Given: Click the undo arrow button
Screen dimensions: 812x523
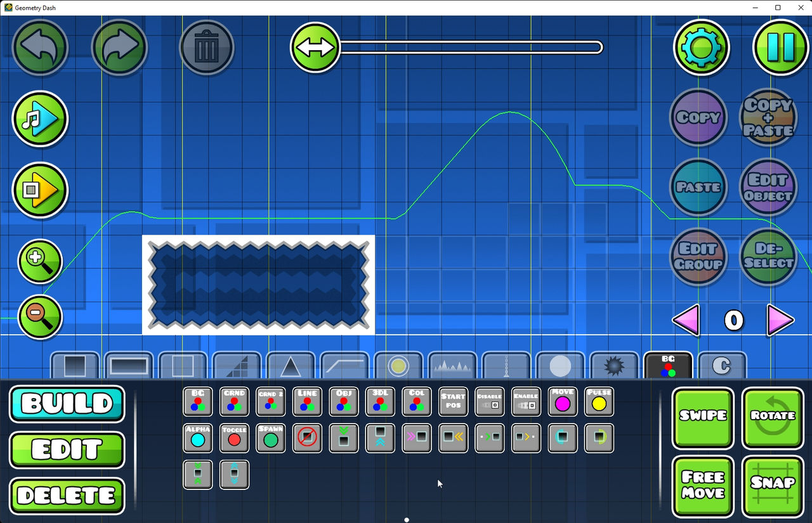Looking at the screenshot, I should pos(40,48).
